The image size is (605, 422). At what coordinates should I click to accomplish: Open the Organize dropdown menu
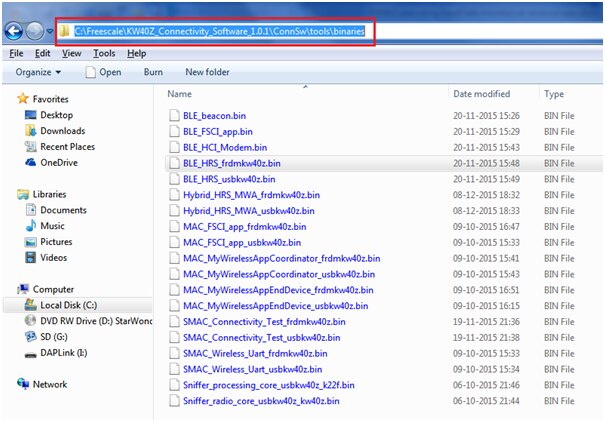[38, 72]
